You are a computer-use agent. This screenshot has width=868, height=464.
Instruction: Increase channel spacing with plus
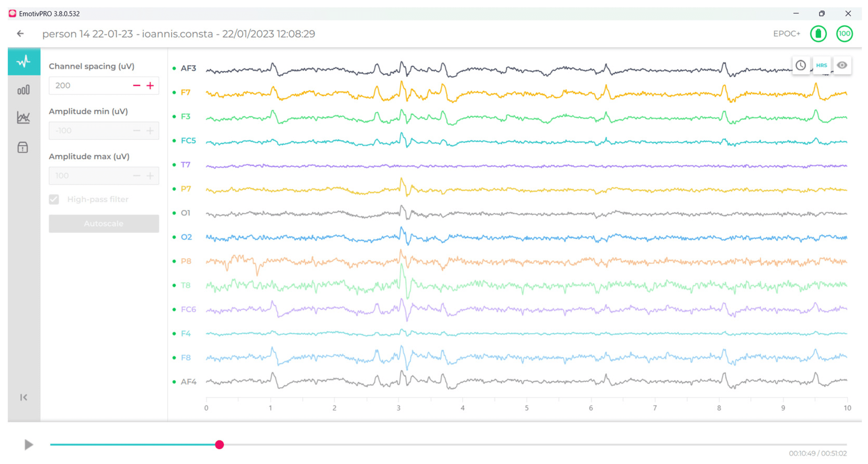[x=150, y=86]
